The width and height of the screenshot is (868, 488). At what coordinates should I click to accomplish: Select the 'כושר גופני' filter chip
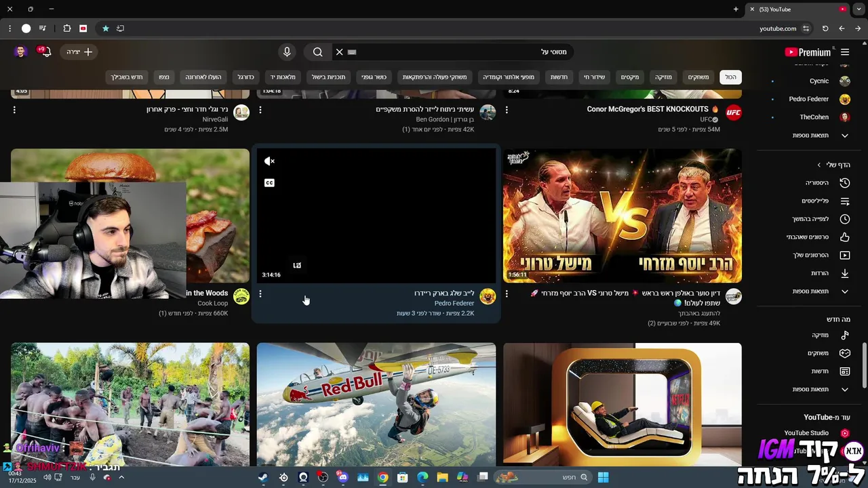(x=374, y=77)
